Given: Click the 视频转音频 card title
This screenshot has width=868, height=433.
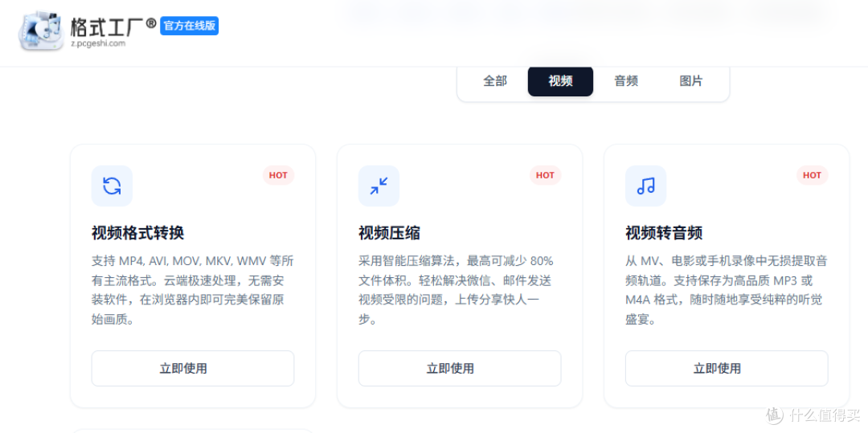Looking at the screenshot, I should [x=664, y=233].
